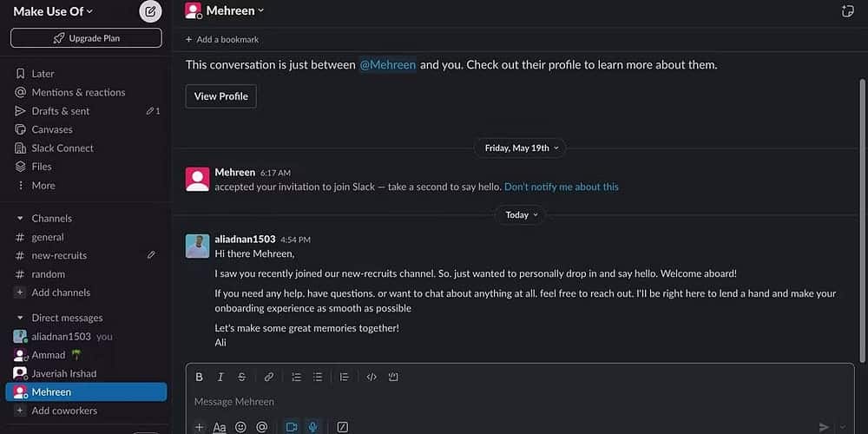868x434 pixels.
Task: Open the Make Use Of workspace dropdown
Action: point(53,11)
